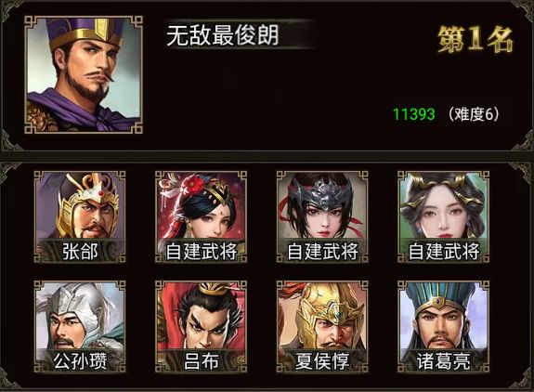This screenshot has height=392, width=534.
Task: Click the 吕布 name label
Action: tap(201, 360)
